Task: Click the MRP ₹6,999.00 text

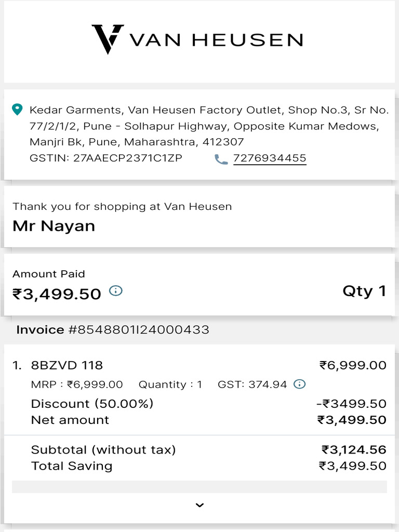Action: (x=77, y=384)
